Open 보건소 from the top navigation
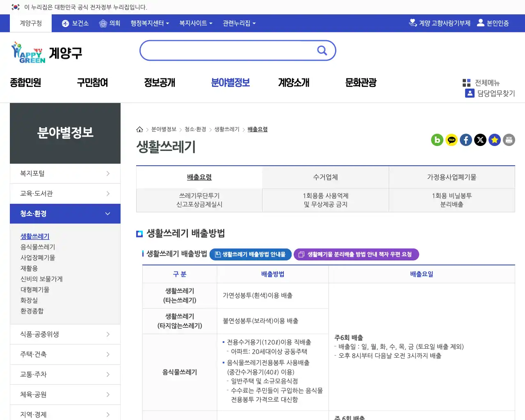The width and height of the screenshot is (525, 420). tap(75, 23)
